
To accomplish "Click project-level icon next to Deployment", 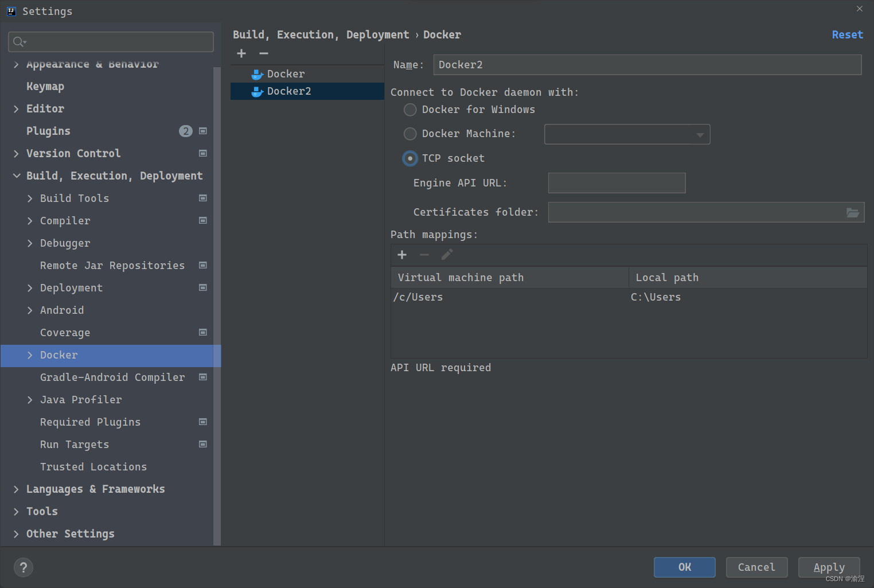I will 202,287.
